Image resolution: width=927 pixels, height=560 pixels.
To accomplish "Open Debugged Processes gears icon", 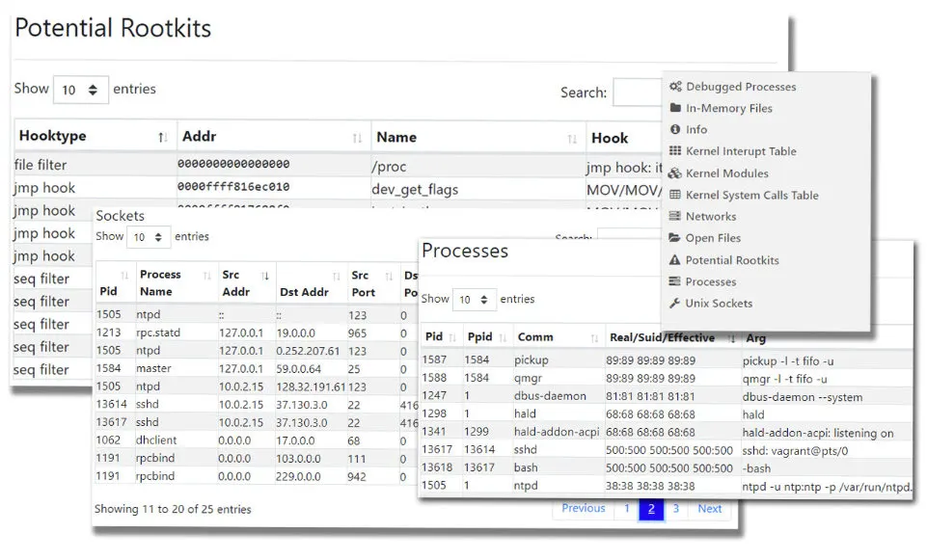I will [x=676, y=86].
